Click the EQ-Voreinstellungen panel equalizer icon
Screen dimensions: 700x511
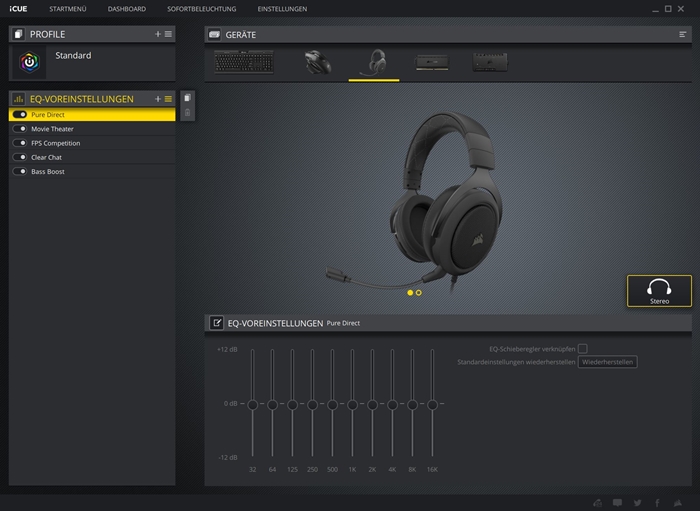pyautogui.click(x=18, y=99)
